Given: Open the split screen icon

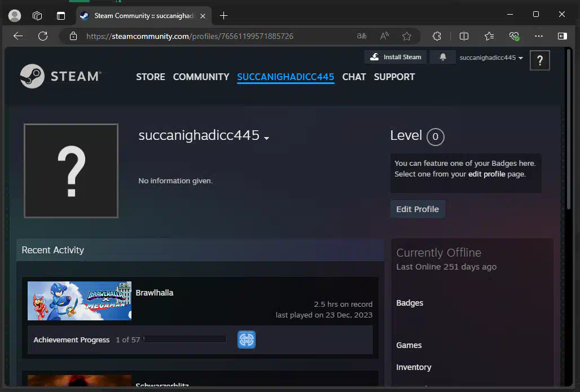Looking at the screenshot, I should [464, 36].
